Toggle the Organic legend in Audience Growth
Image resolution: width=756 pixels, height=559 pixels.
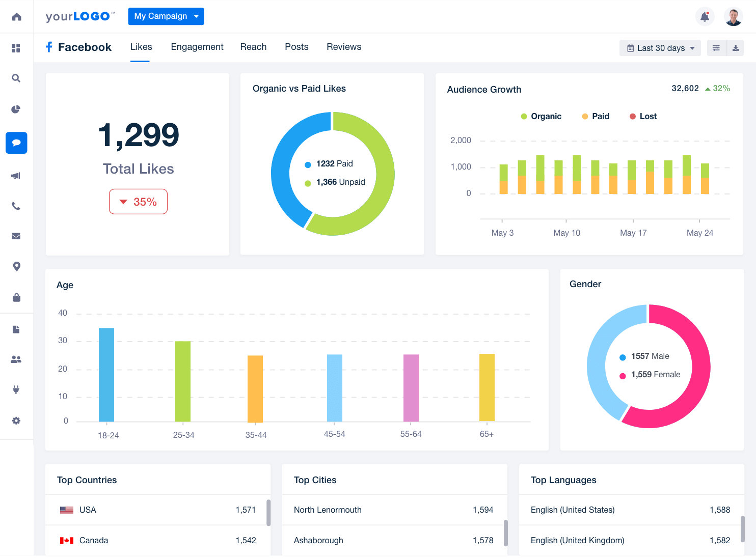[541, 117]
